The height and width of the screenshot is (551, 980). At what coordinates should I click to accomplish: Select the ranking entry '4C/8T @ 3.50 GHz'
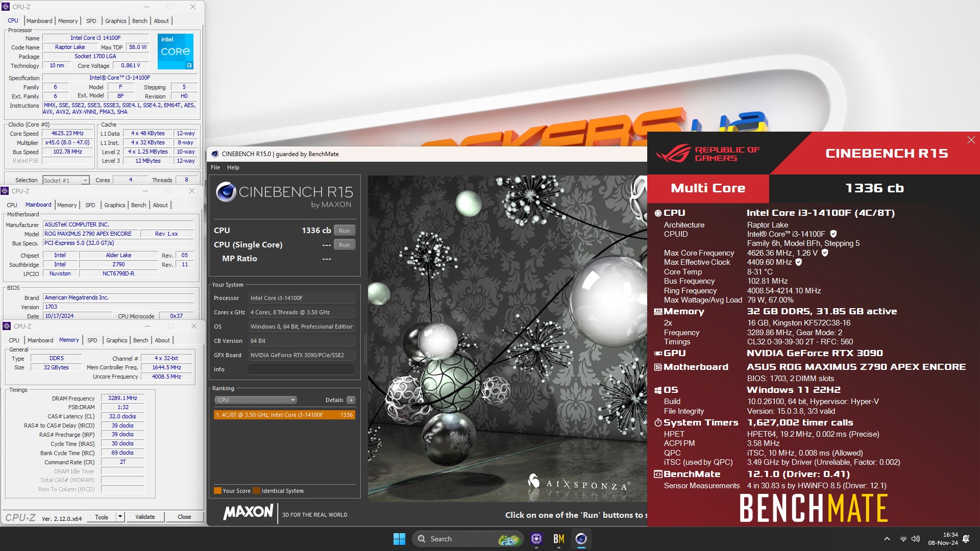click(284, 415)
